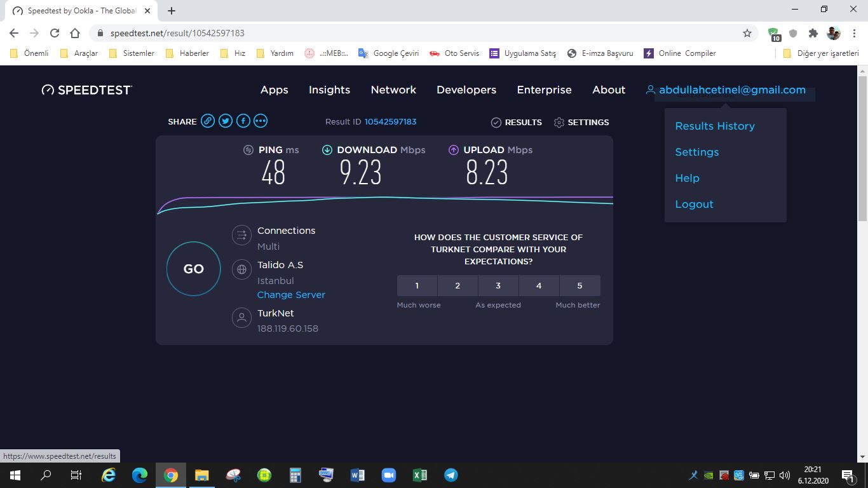
Task: Rate customer service 3, As expected
Action: click(498, 285)
